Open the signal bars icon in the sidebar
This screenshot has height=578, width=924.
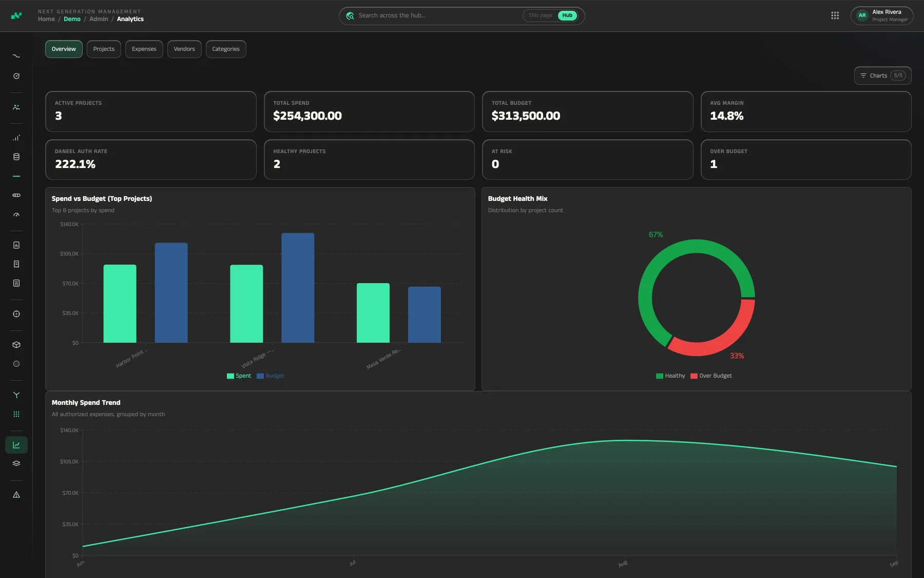click(x=16, y=138)
